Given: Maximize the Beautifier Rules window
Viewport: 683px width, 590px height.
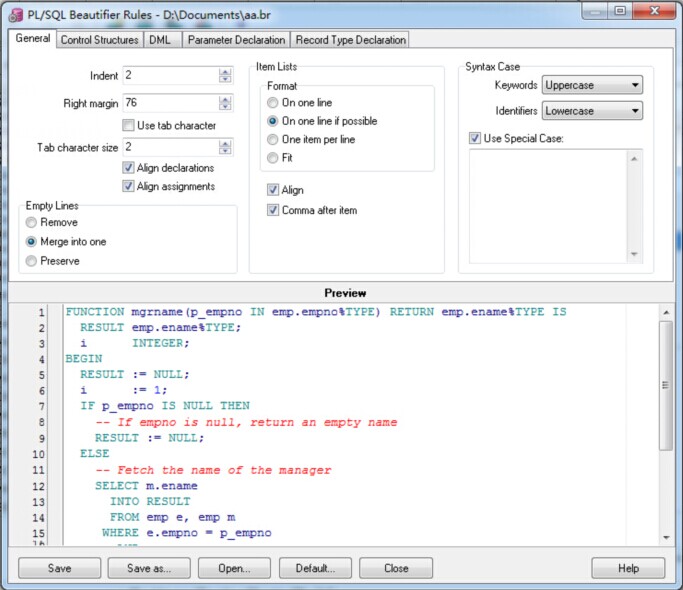Looking at the screenshot, I should [x=620, y=11].
